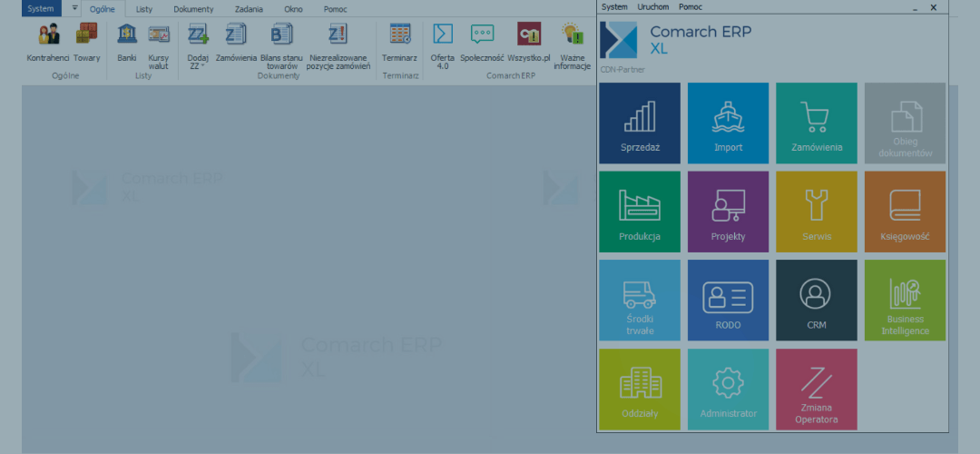Expand the quick access arrow beside System
The height and width of the screenshot is (454, 980).
(x=74, y=8)
